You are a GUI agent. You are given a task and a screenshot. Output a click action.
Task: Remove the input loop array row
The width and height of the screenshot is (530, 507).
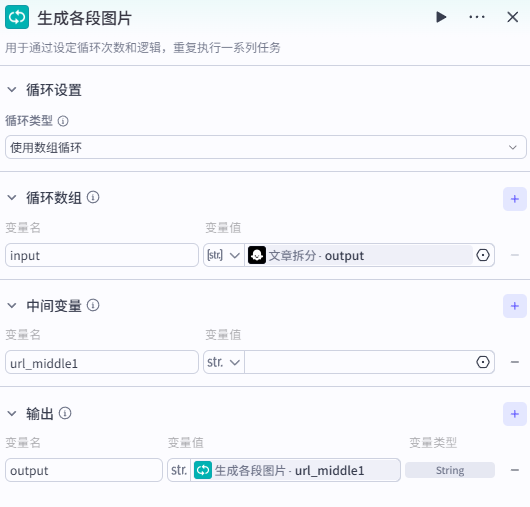[515, 255]
